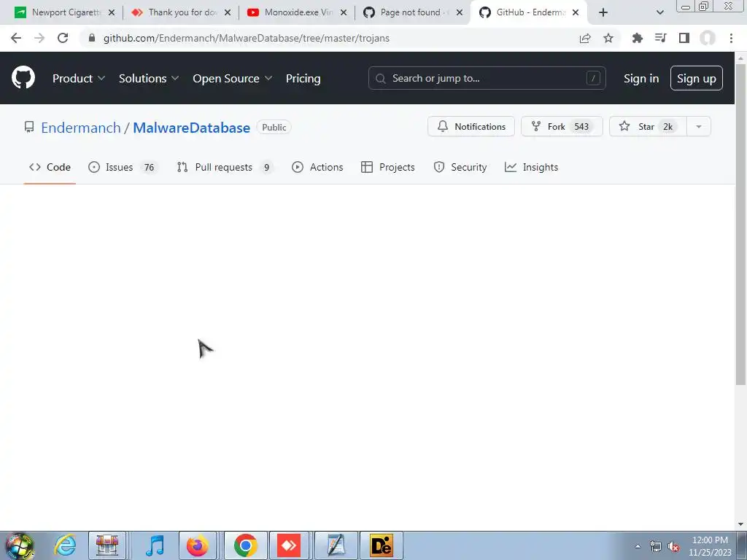Open the Chrome profile avatar
This screenshot has height=560, width=747.
pyautogui.click(x=708, y=38)
